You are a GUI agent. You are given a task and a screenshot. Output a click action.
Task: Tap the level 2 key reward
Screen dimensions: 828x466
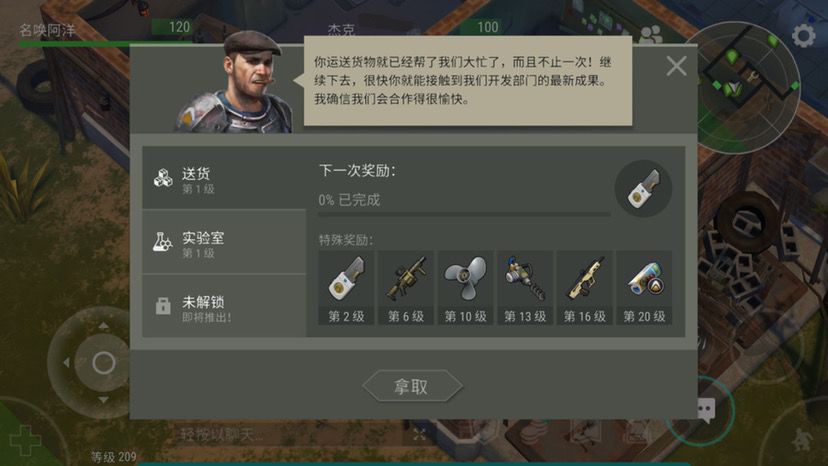(x=346, y=287)
